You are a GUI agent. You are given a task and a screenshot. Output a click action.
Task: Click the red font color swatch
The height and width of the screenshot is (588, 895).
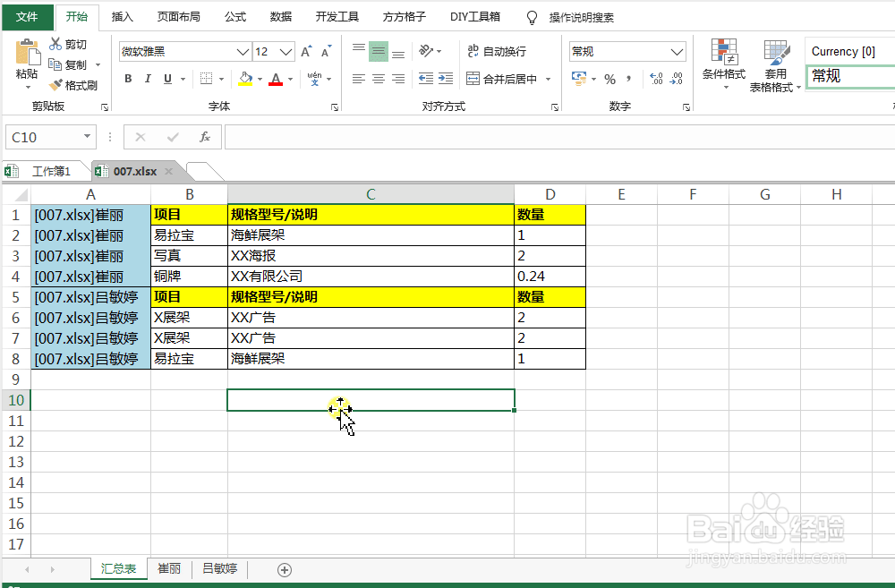(274, 84)
